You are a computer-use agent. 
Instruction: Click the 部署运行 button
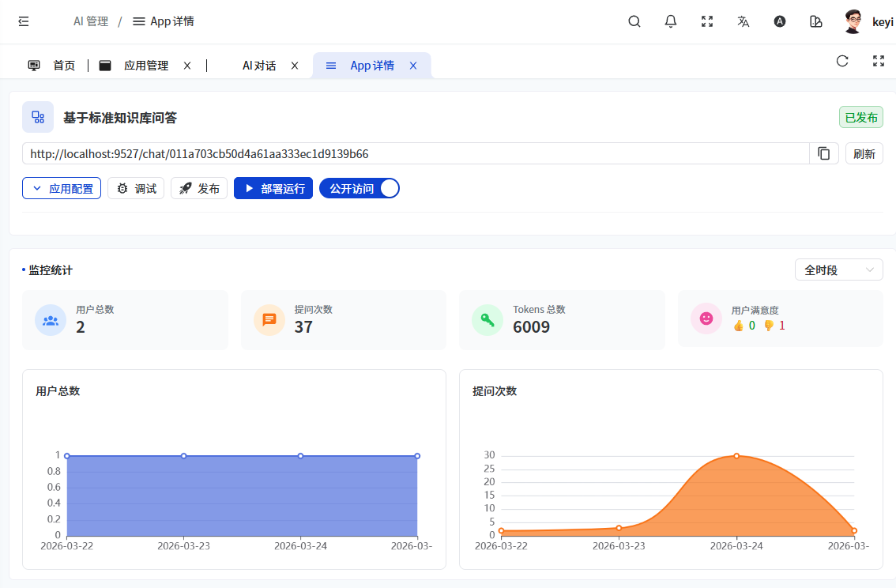click(273, 188)
